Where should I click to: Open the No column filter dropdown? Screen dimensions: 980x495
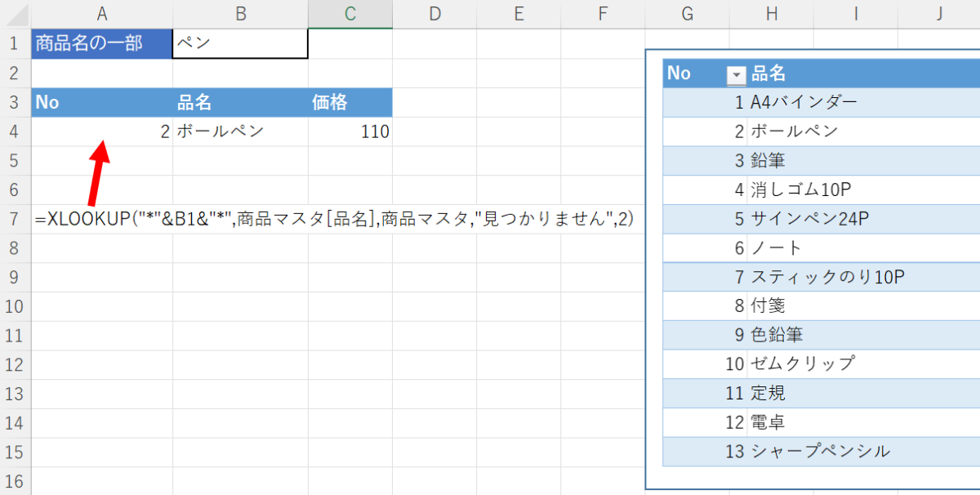[x=736, y=75]
